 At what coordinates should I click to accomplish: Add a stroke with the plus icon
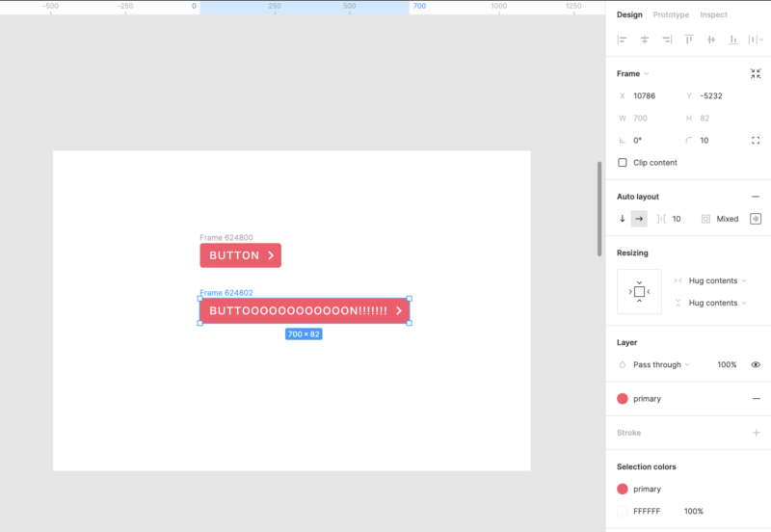click(x=756, y=433)
